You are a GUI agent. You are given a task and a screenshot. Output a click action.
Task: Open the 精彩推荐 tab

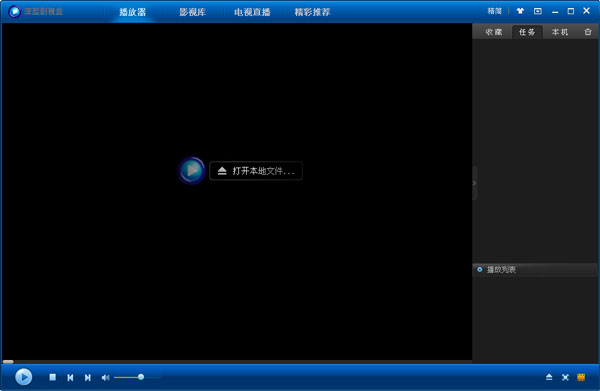click(312, 12)
